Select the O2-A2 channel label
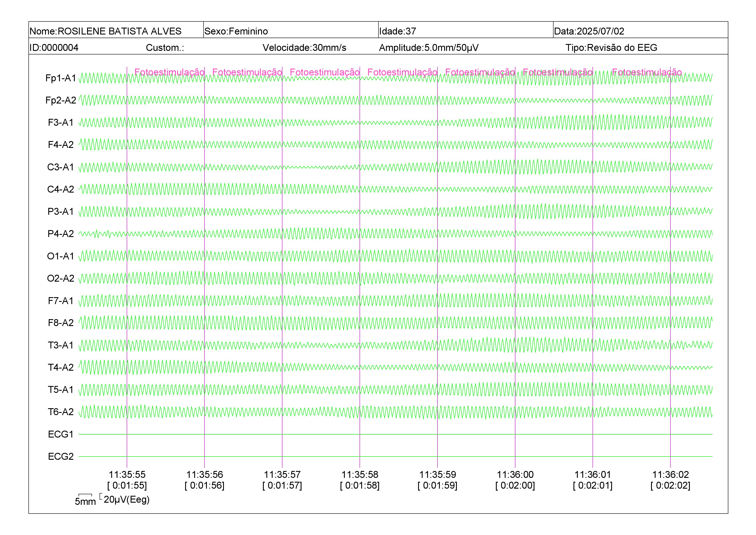 [61, 278]
